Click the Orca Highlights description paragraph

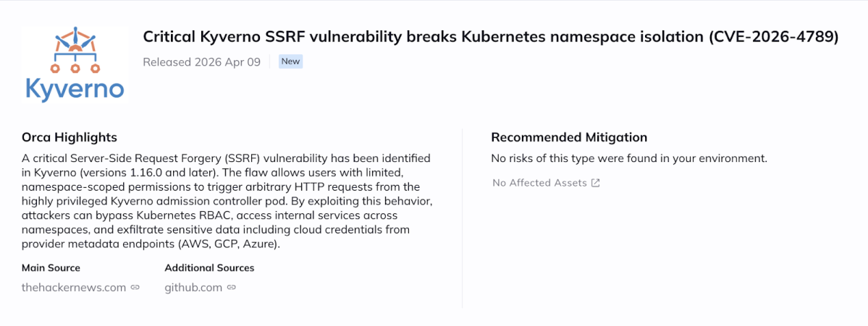[226, 201]
